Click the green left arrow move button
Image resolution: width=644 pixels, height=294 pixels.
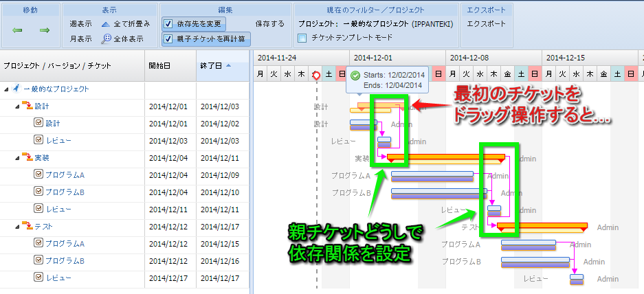(18, 30)
